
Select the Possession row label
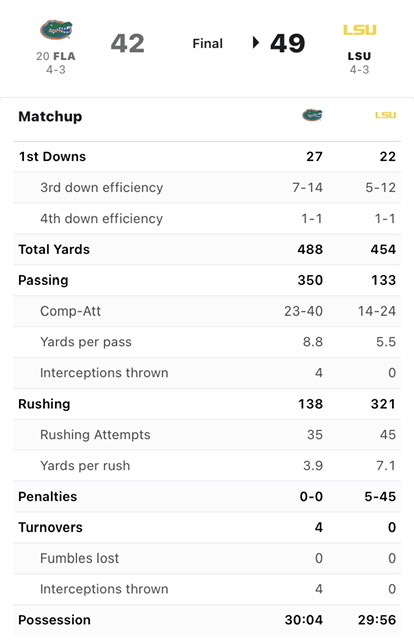54,620
